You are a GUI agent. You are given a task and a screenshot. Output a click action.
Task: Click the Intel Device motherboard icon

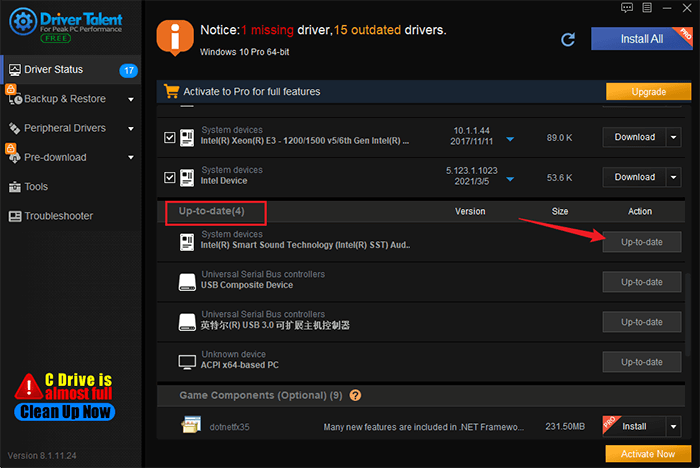point(187,178)
